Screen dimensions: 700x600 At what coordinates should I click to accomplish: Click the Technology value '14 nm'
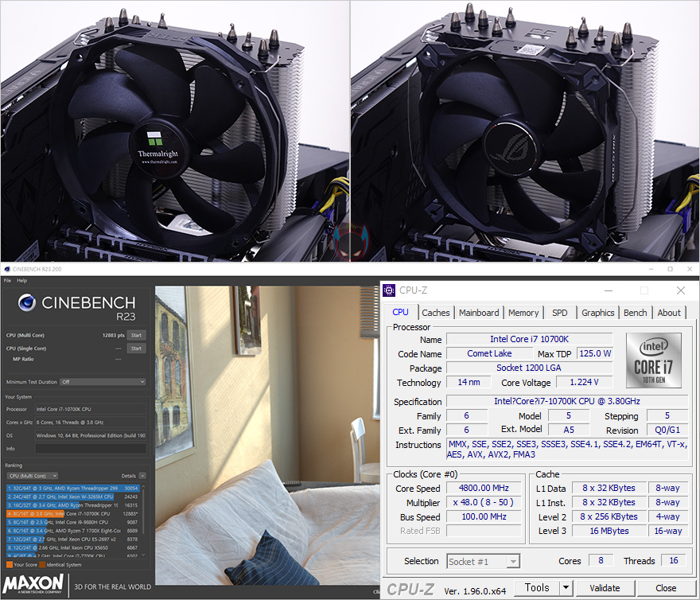pyautogui.click(x=469, y=382)
